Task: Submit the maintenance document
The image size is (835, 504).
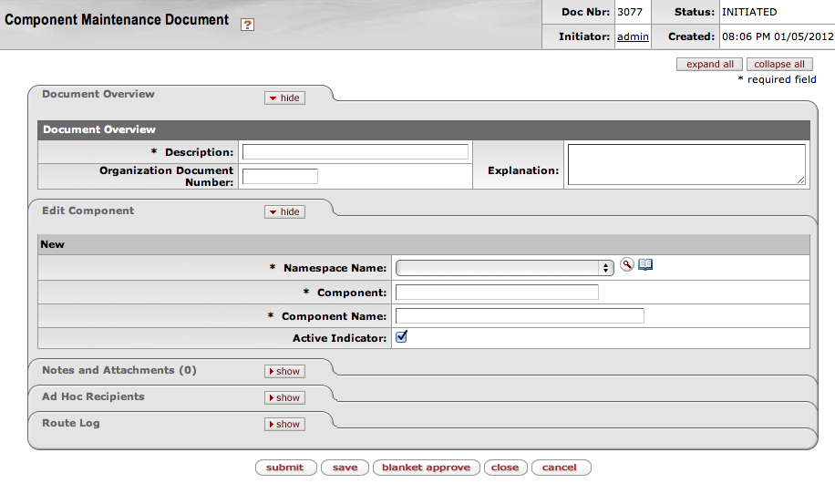Action: (x=285, y=468)
